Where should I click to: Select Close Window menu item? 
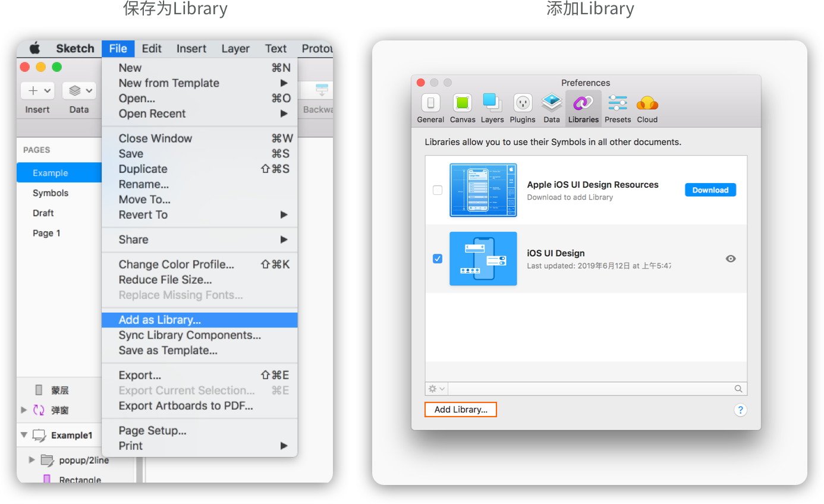tap(200, 138)
